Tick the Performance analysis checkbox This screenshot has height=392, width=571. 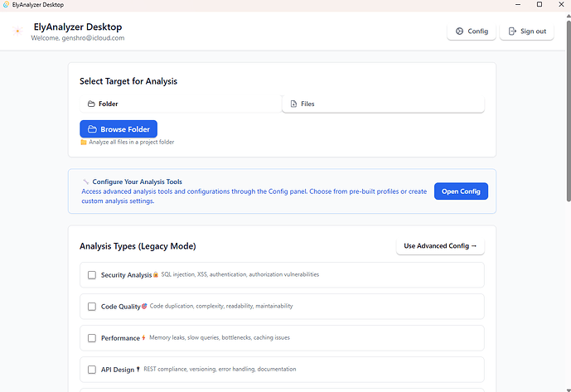tap(92, 338)
